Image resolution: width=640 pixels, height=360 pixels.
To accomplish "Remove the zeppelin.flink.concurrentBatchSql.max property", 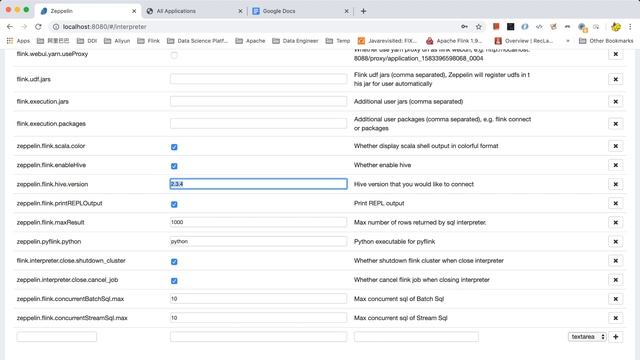I will pyautogui.click(x=616, y=299).
